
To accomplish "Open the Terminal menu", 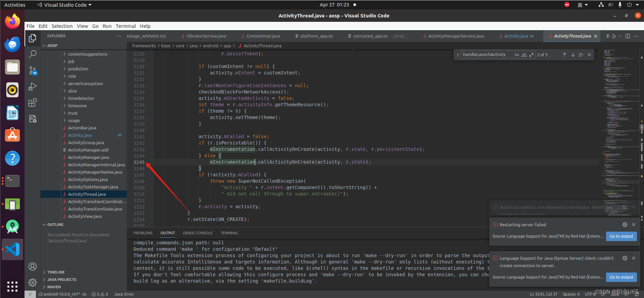I will click(126, 26).
